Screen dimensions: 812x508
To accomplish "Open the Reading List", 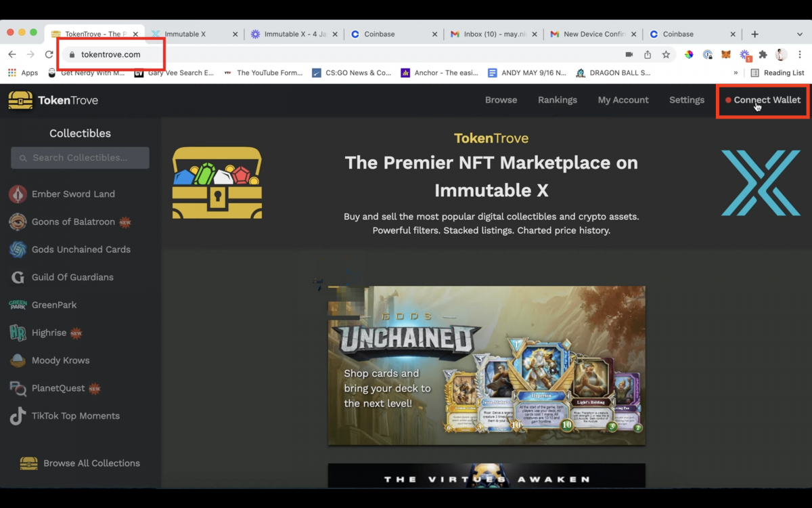I will 777,72.
